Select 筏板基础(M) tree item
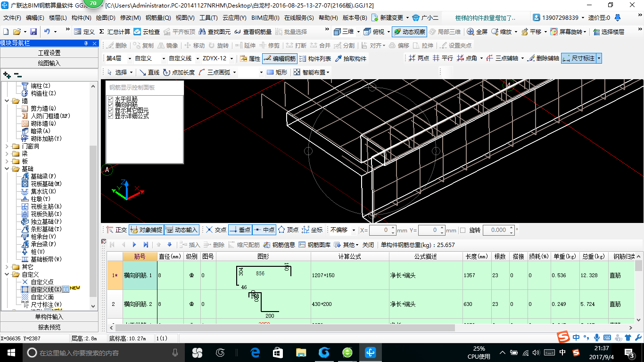 pyautogui.click(x=46, y=184)
